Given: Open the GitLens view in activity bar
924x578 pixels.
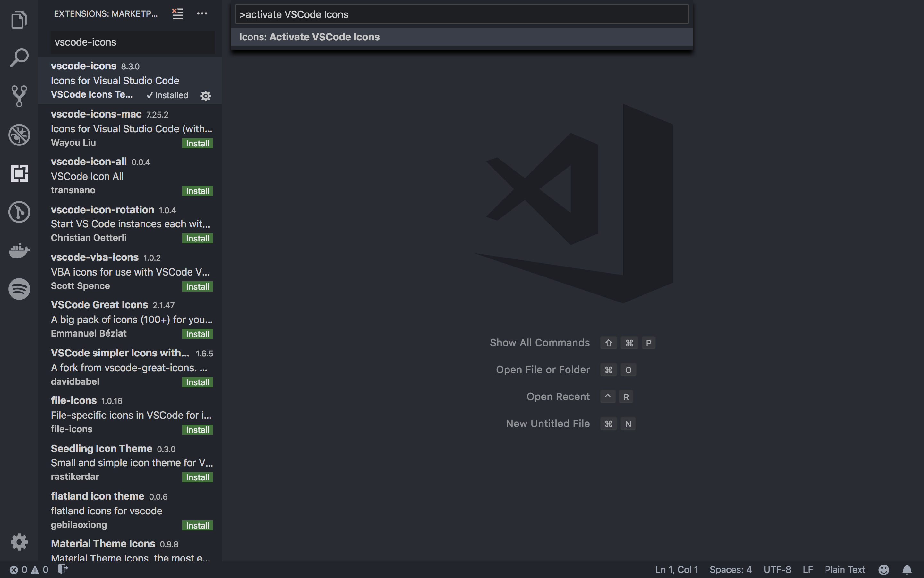Looking at the screenshot, I should click(x=19, y=212).
